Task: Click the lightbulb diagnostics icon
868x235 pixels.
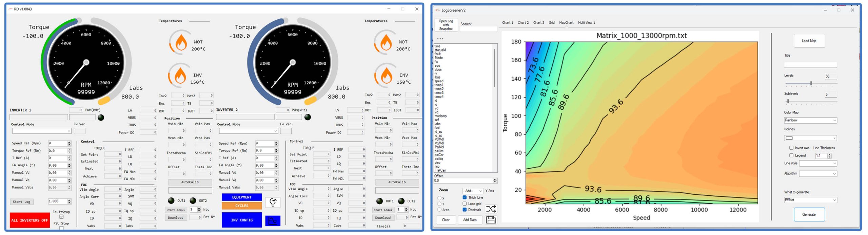Action: pos(273,202)
